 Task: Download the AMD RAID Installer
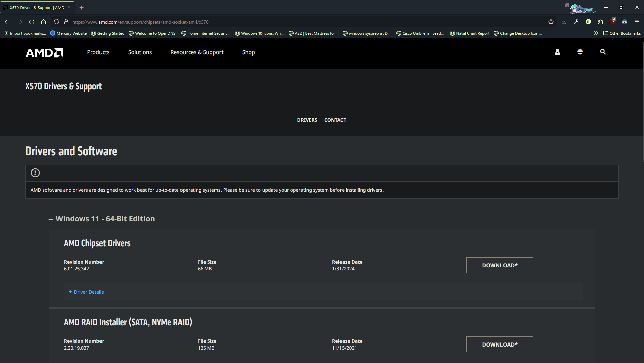coord(499,344)
